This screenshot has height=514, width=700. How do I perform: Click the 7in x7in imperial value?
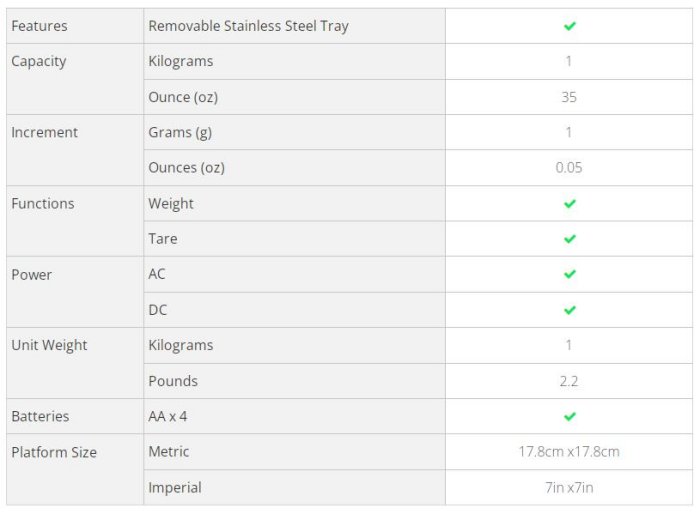569,488
